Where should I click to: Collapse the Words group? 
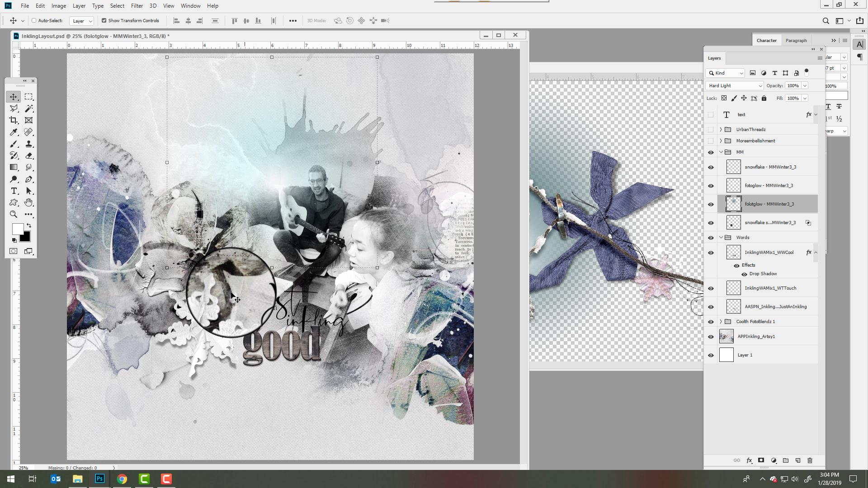click(721, 237)
